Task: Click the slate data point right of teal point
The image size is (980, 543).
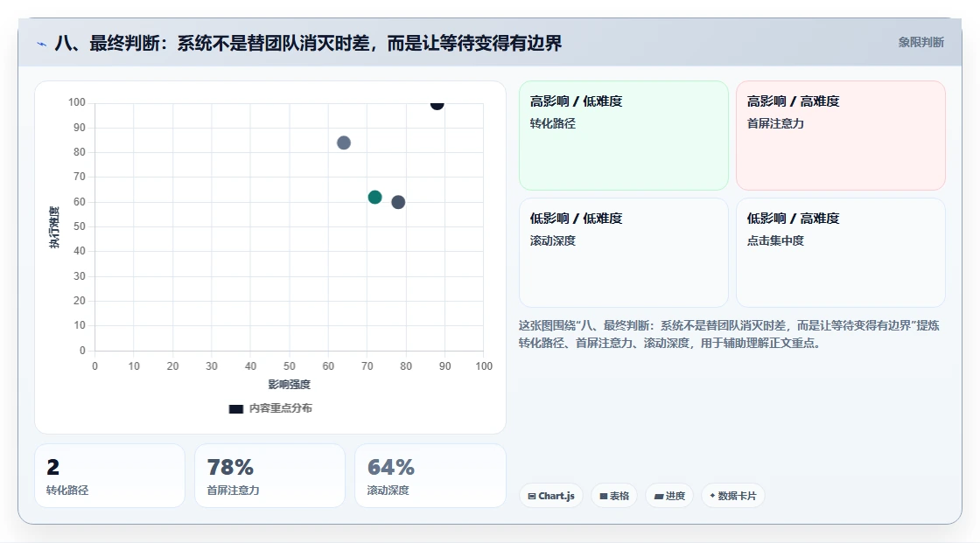Action: [398, 203]
